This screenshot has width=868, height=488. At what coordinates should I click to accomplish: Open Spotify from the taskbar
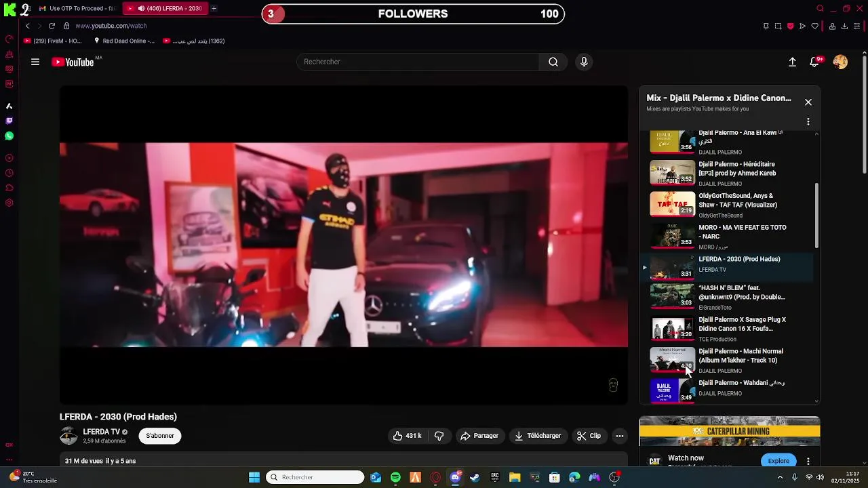395,477
